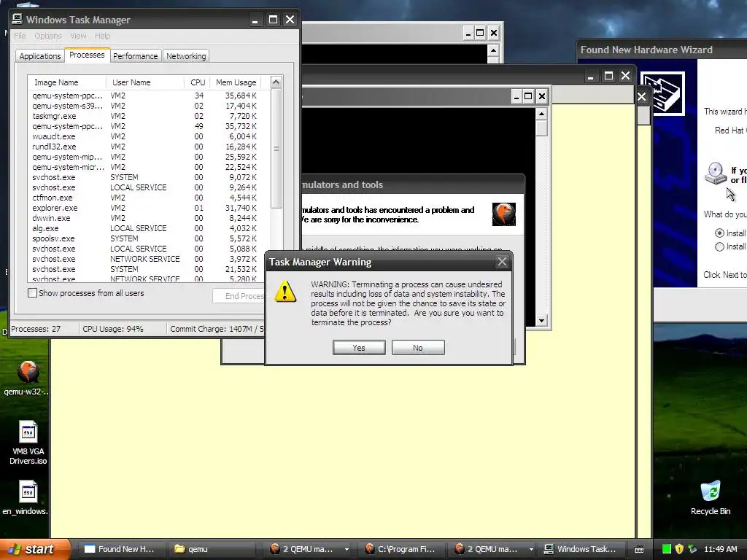
Task: Click the security shield tray icon
Action: click(x=679, y=549)
